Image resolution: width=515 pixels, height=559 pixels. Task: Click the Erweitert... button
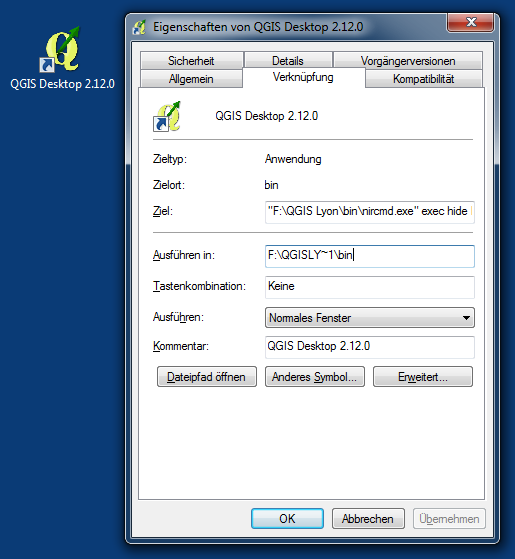tap(423, 377)
